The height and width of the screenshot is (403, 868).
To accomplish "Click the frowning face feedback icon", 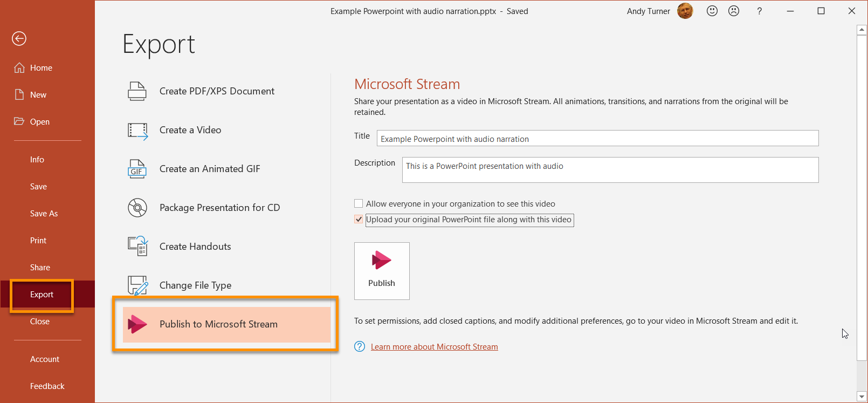I will coord(734,11).
